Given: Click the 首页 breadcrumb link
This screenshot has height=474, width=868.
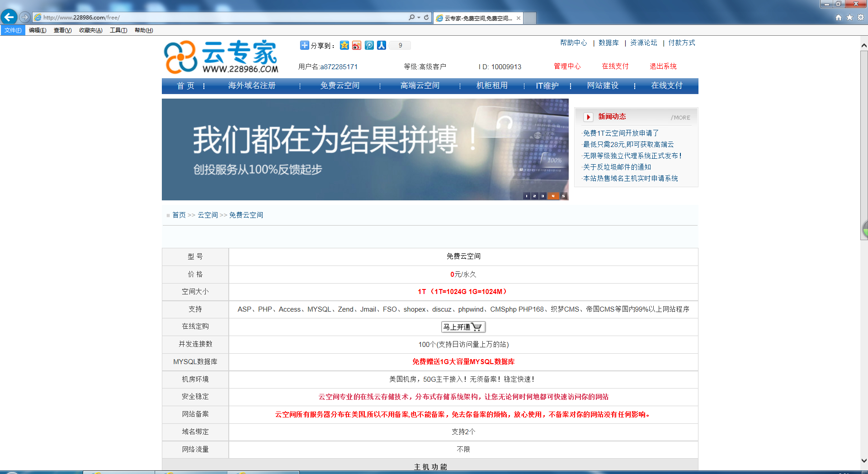Looking at the screenshot, I should (179, 215).
